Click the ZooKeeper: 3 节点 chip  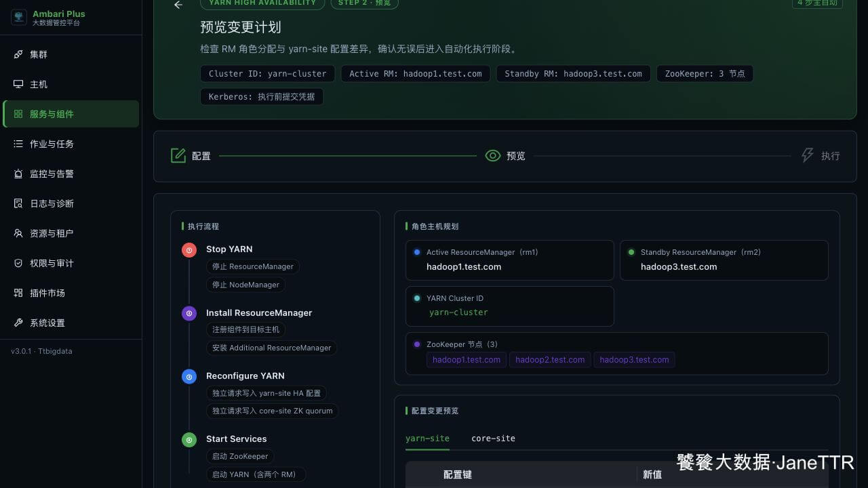click(x=705, y=74)
